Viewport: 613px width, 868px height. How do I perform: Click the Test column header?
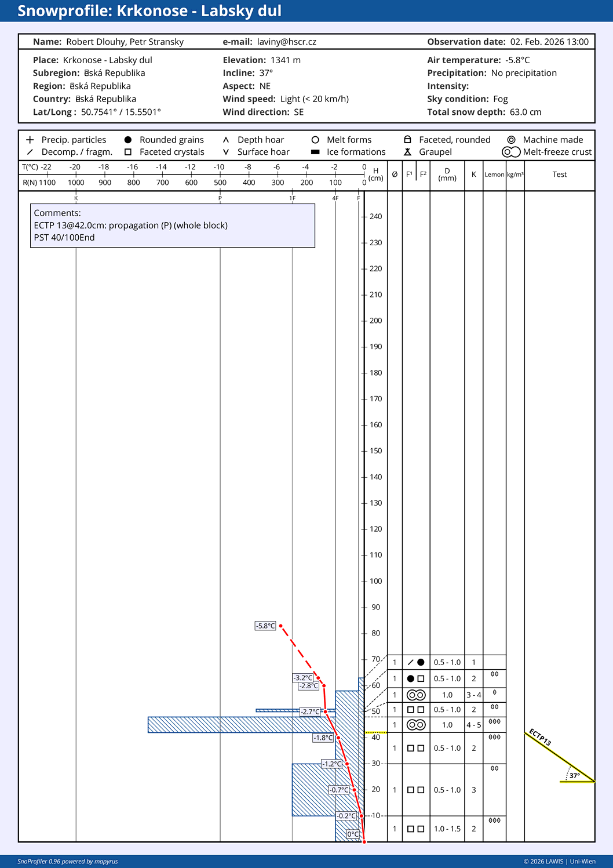click(559, 175)
